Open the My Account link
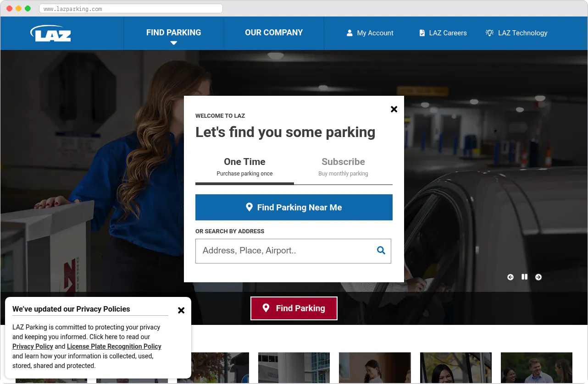Image resolution: width=588 pixels, height=384 pixels. tap(370, 33)
